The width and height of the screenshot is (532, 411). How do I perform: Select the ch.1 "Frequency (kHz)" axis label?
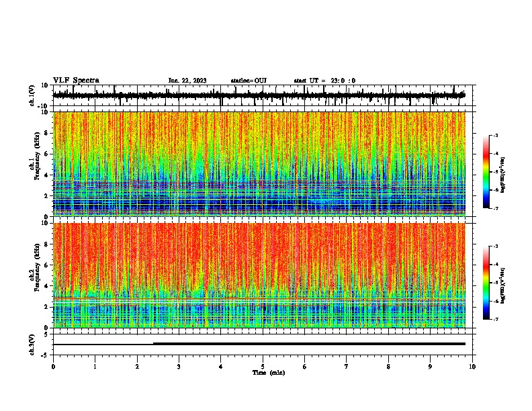point(37,156)
